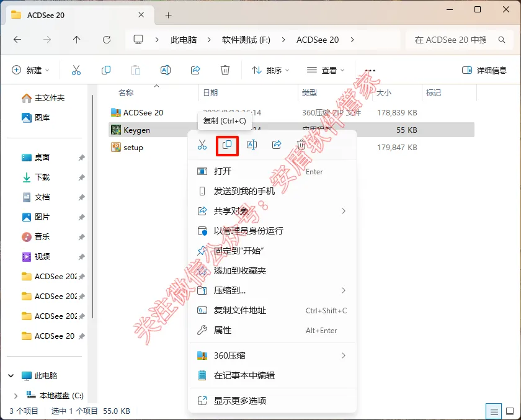Open the View dropdown menu
Viewport: 521px width, 420px height.
(325, 70)
